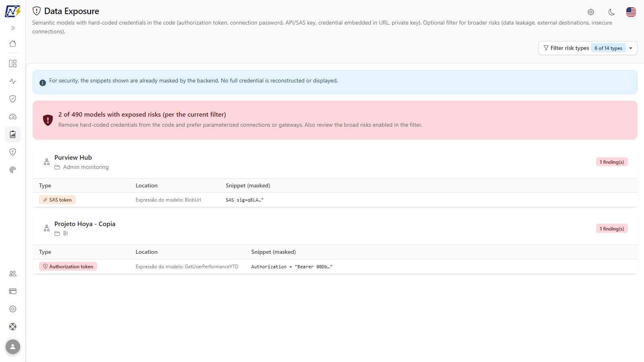Open the fingerprint icon in sidebar

point(13,170)
